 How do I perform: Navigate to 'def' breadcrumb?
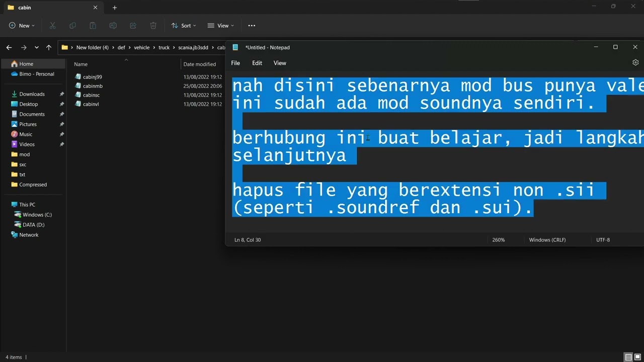[x=121, y=47]
